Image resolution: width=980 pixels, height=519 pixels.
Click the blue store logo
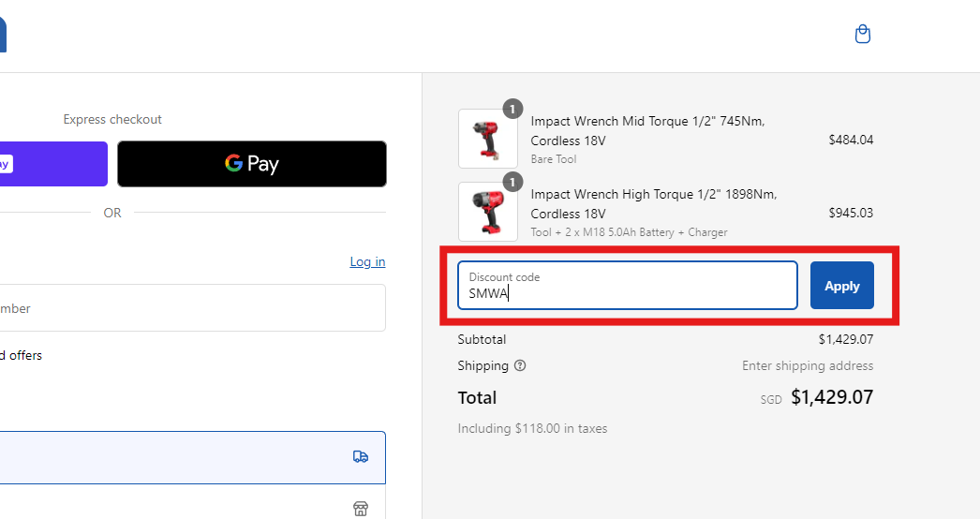pos(3,35)
